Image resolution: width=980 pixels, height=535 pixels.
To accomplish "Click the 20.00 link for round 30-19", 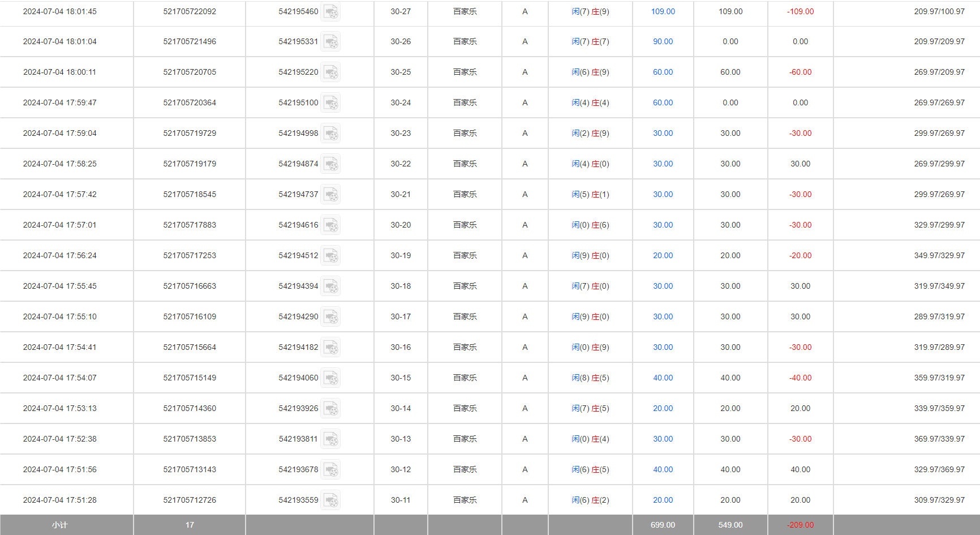I will pos(663,255).
